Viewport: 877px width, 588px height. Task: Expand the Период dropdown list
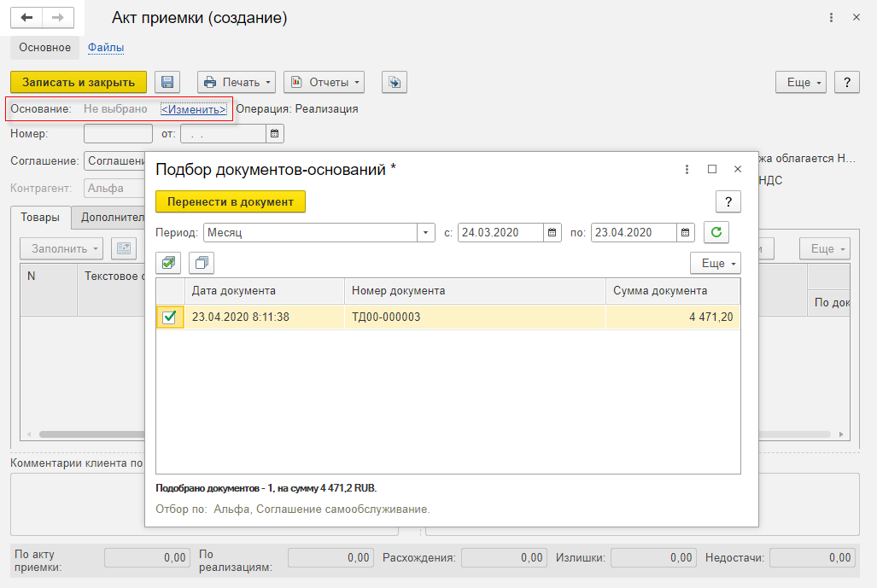tap(426, 232)
